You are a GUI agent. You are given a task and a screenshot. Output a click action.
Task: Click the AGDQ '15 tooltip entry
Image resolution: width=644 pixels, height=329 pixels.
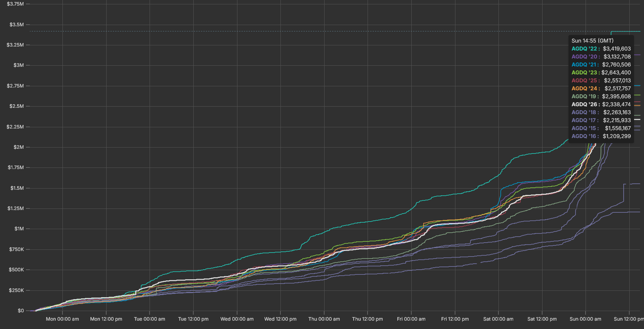601,128
